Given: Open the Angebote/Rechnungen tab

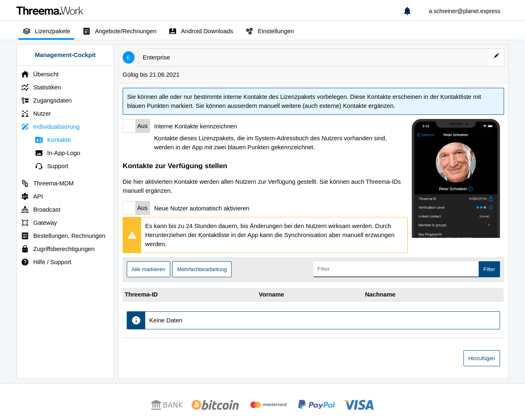Looking at the screenshot, I should (x=120, y=31).
